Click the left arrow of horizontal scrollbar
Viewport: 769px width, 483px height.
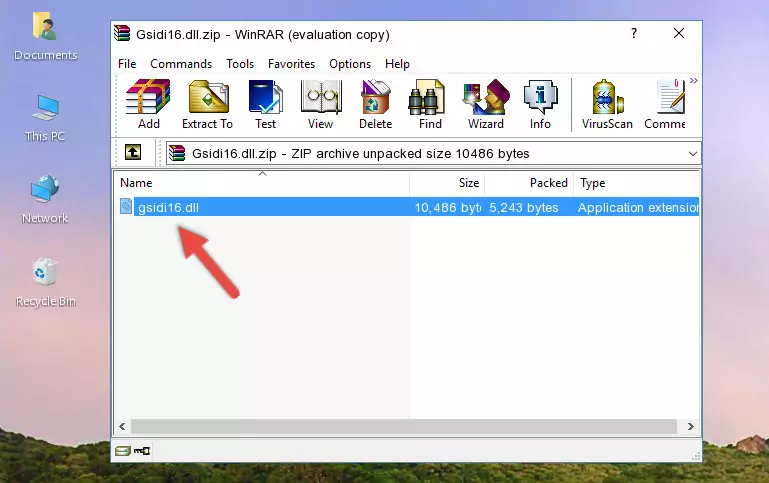point(123,427)
